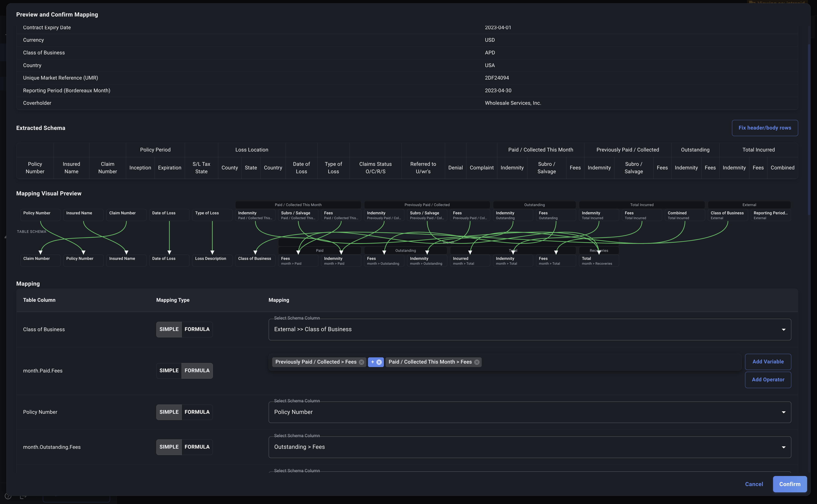This screenshot has width=817, height=504.
Task: Switch month.Paid.Fees mapping to SIMPLE
Action: click(169, 370)
